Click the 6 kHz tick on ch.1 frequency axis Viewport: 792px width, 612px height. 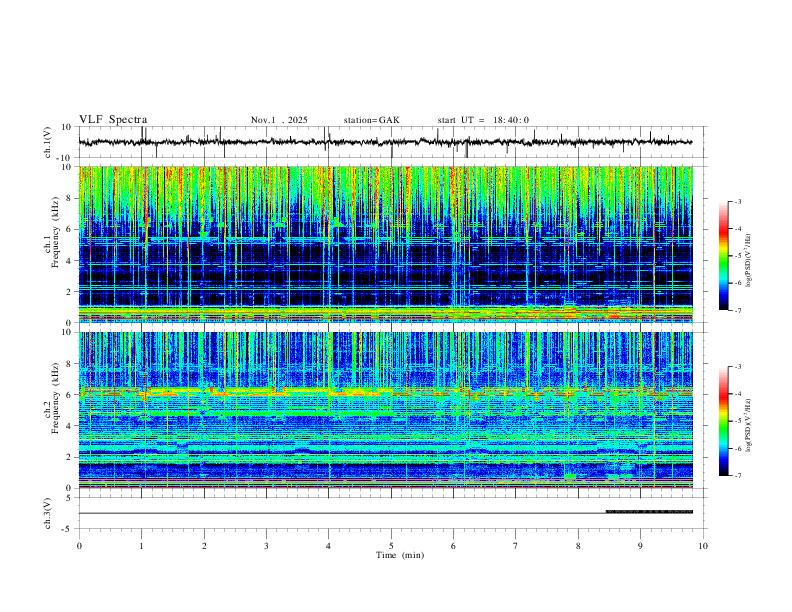[69, 230]
